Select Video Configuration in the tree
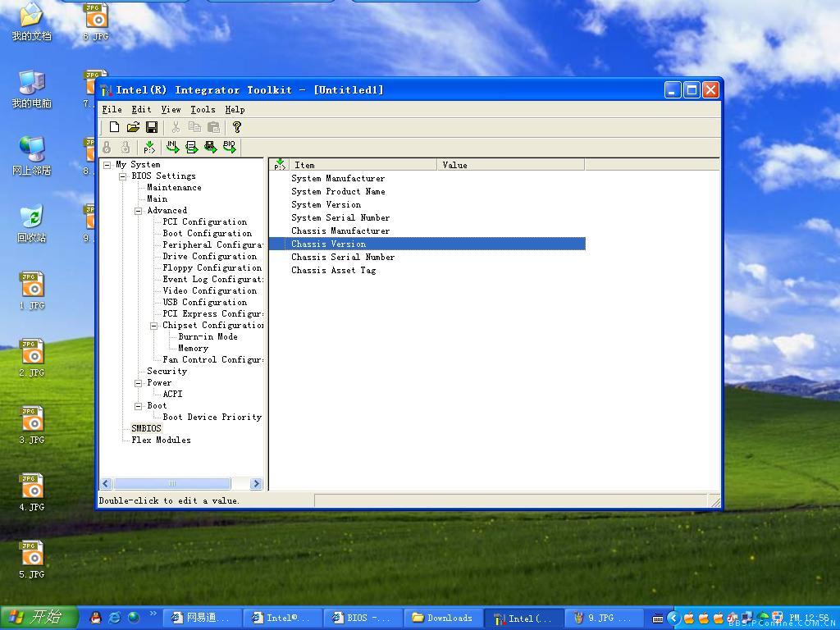The image size is (840, 630). coord(209,291)
